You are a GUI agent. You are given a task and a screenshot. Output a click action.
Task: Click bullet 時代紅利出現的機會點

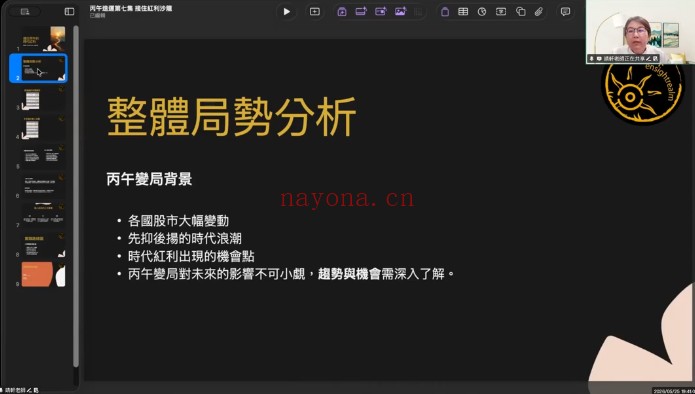[191, 257]
